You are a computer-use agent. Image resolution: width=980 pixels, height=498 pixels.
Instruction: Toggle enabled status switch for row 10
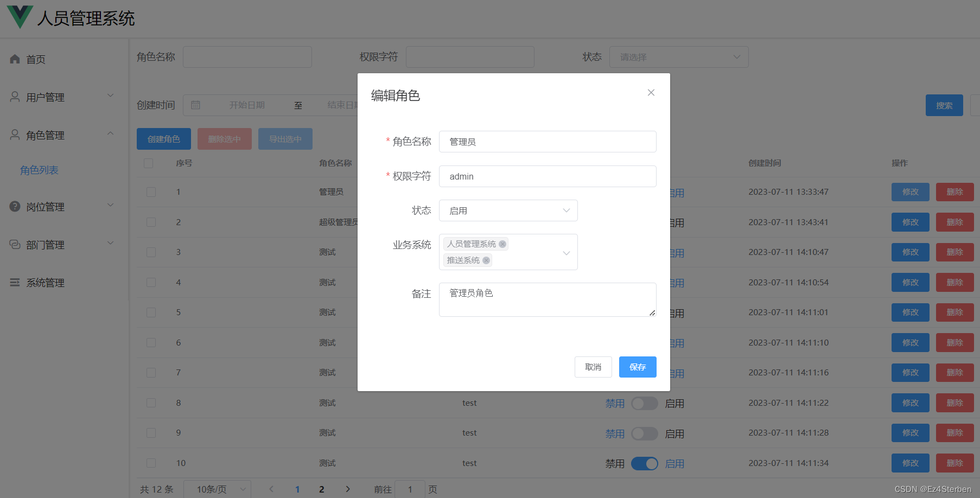(x=645, y=463)
